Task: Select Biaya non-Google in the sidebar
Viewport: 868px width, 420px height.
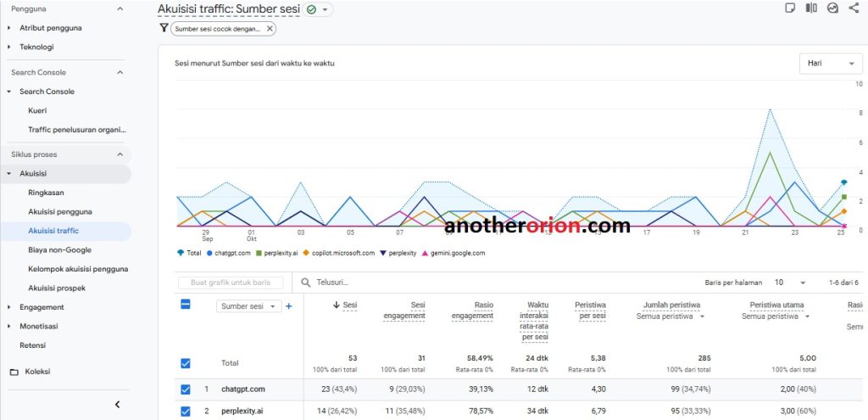Action: [x=59, y=249]
